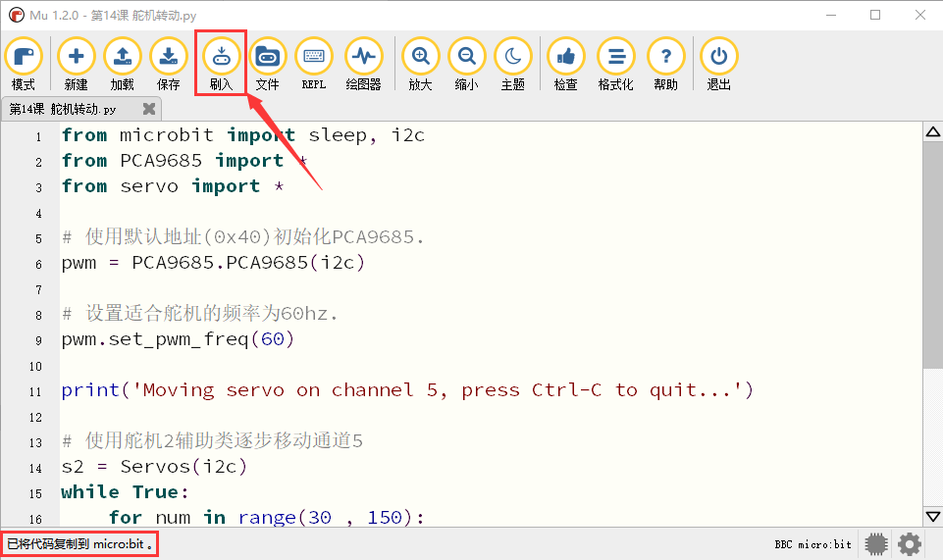This screenshot has height=560, width=943.
Task: Zoom in with 放大
Action: tap(420, 64)
